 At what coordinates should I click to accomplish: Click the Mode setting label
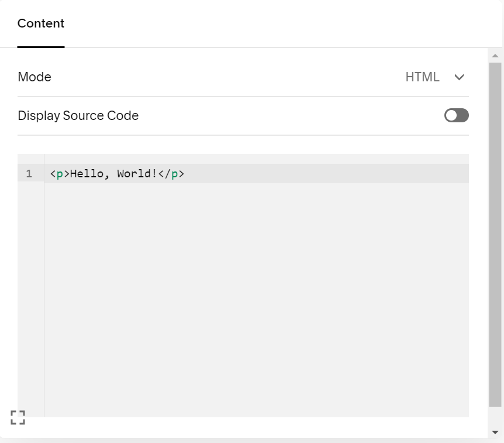click(34, 77)
